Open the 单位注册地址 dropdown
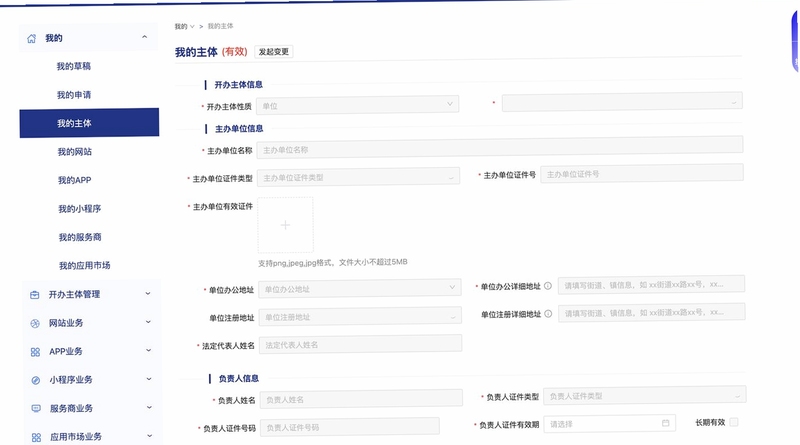Viewport: 800px width, 445px height. coord(360,316)
